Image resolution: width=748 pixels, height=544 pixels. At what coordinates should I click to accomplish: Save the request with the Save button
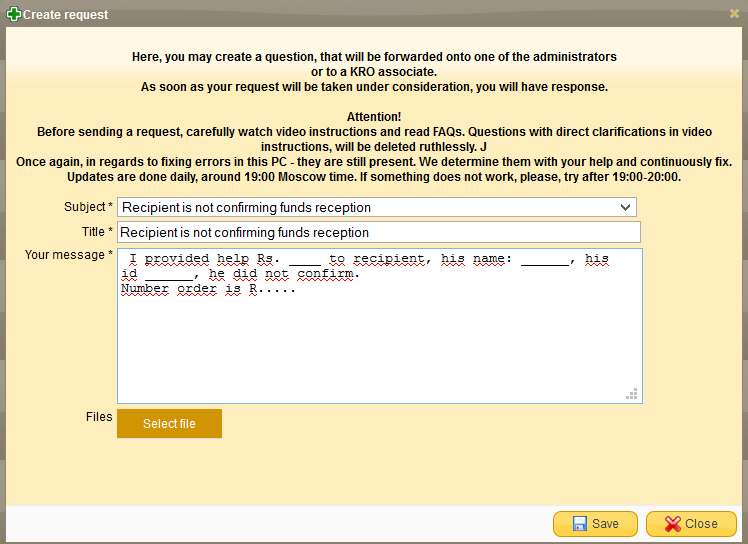point(595,524)
